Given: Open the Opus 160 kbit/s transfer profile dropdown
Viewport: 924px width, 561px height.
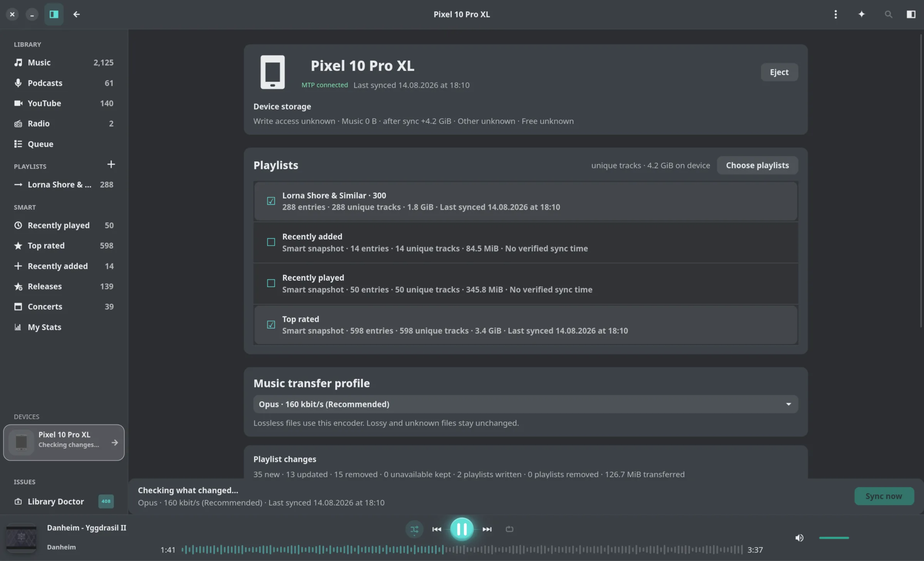Looking at the screenshot, I should (x=526, y=404).
